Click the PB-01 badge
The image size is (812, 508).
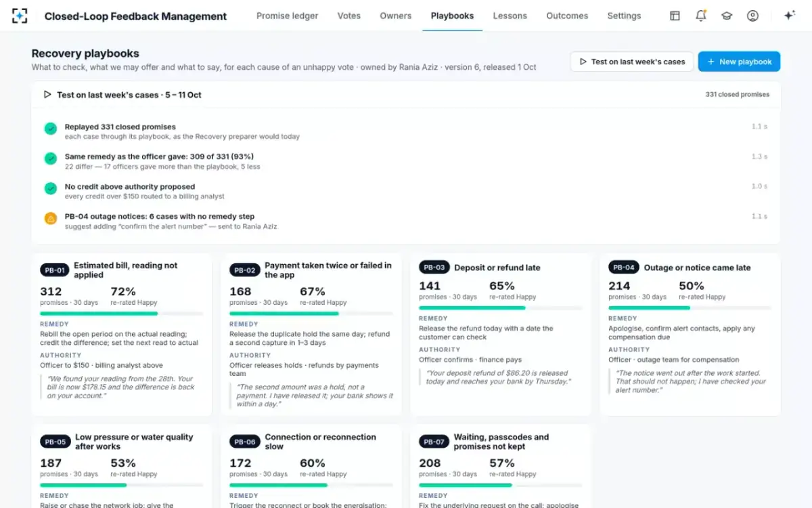[54, 270]
